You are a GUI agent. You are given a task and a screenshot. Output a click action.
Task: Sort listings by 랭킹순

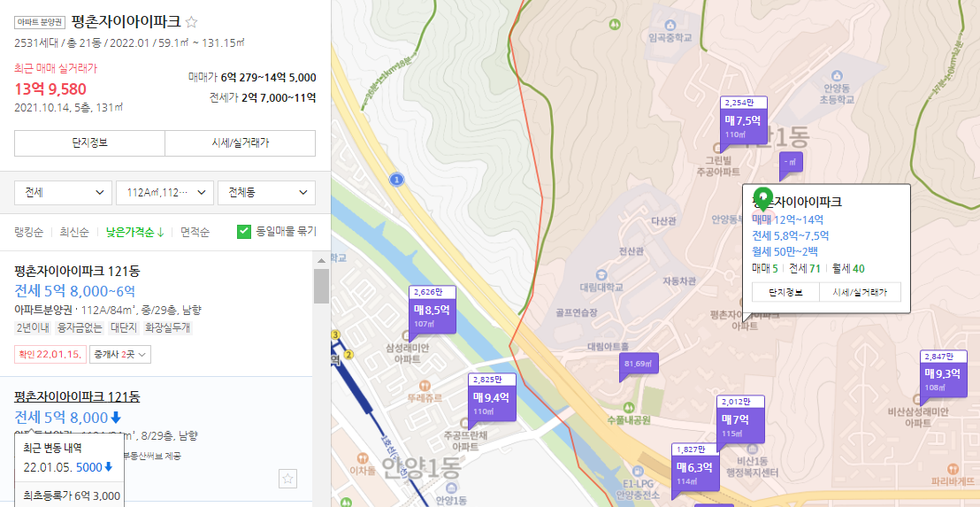[29, 232]
